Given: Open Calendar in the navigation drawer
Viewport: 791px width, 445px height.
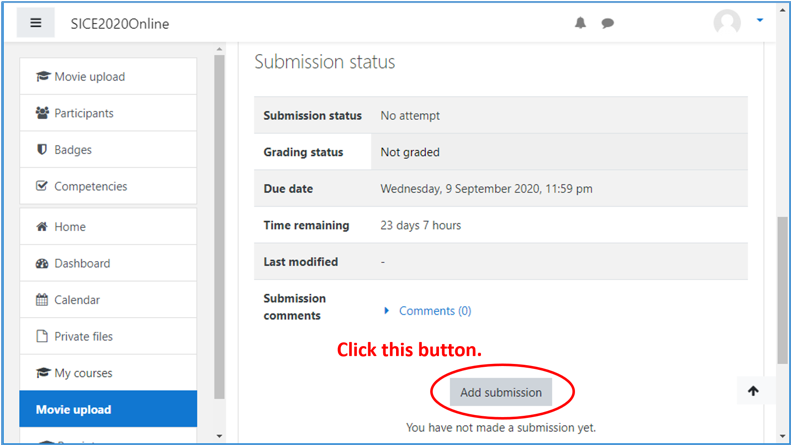Looking at the screenshot, I should tap(76, 300).
